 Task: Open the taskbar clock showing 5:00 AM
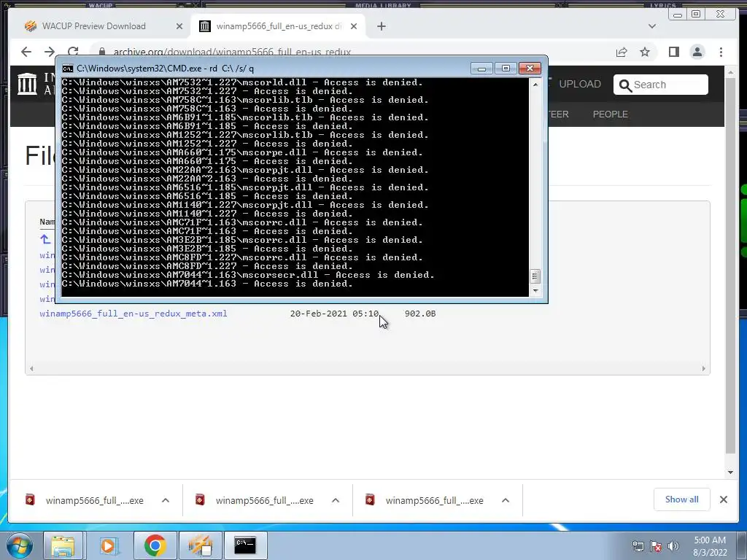(710, 546)
